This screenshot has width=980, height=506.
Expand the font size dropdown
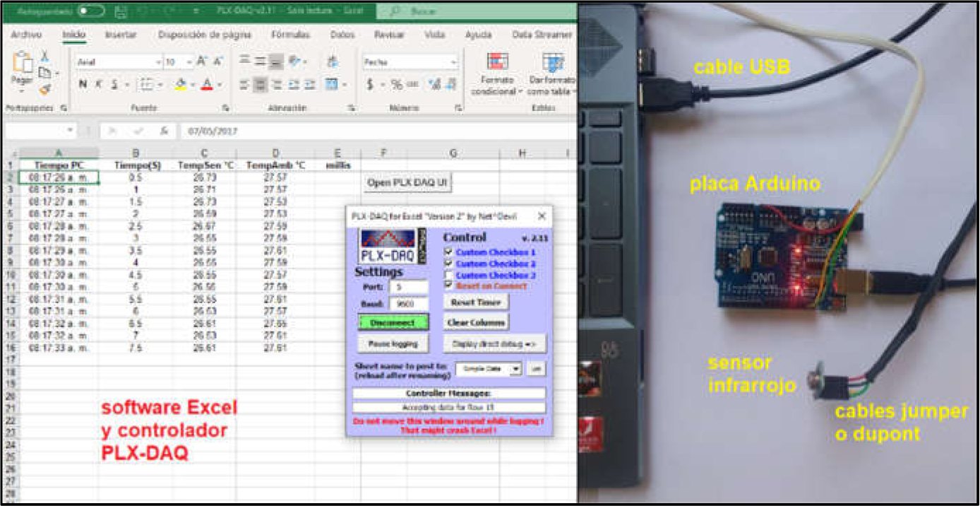tap(189, 62)
